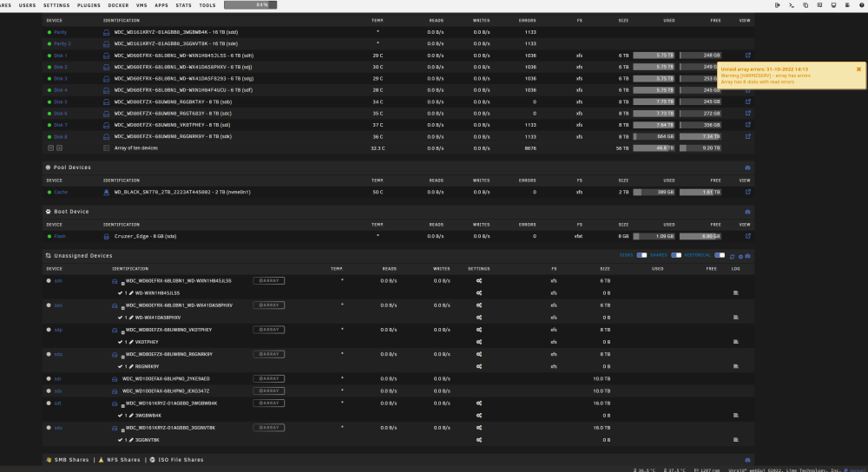The width and height of the screenshot is (868, 472).
Task: Open the system log icon in top bar
Action: coord(847,5)
